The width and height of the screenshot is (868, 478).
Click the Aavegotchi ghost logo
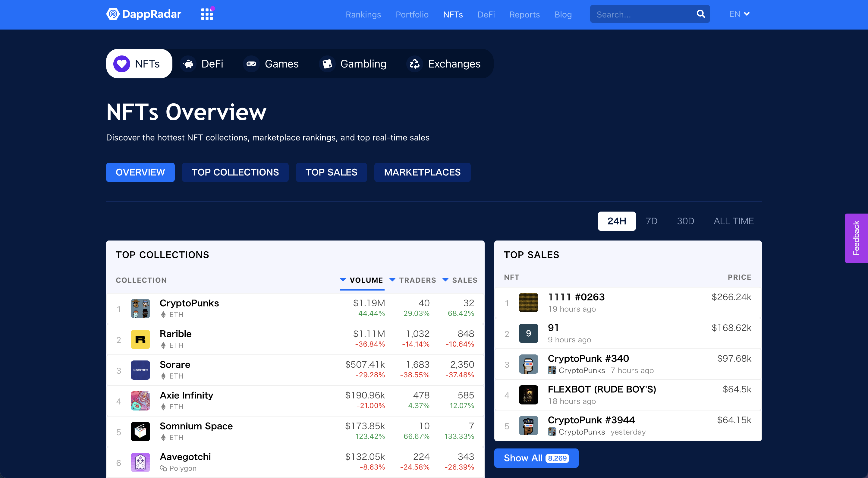click(140, 462)
